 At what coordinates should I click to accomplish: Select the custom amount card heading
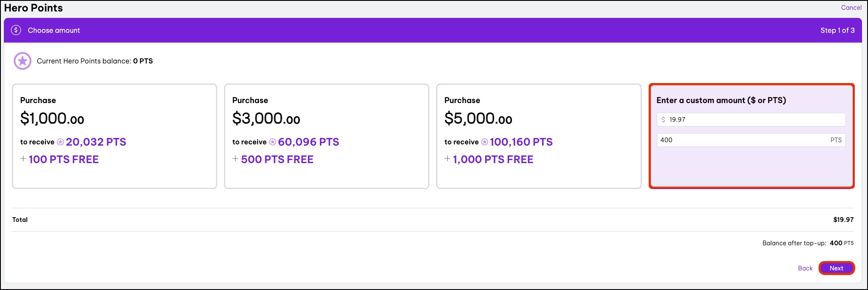point(721,100)
